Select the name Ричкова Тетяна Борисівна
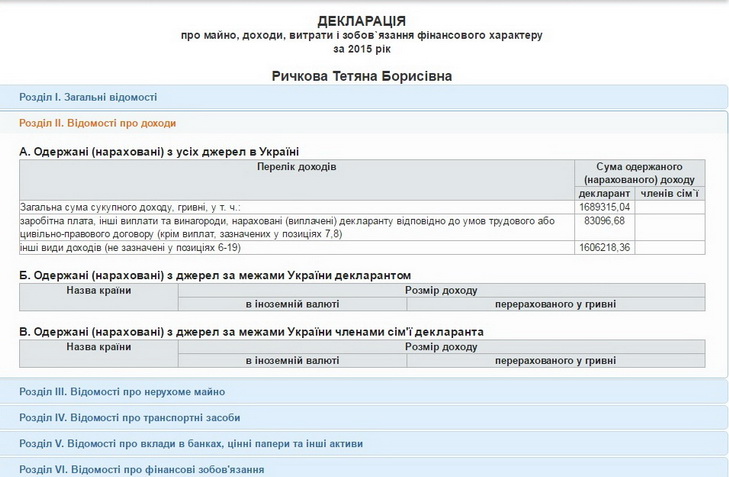This screenshot has height=477, width=729. click(362, 76)
